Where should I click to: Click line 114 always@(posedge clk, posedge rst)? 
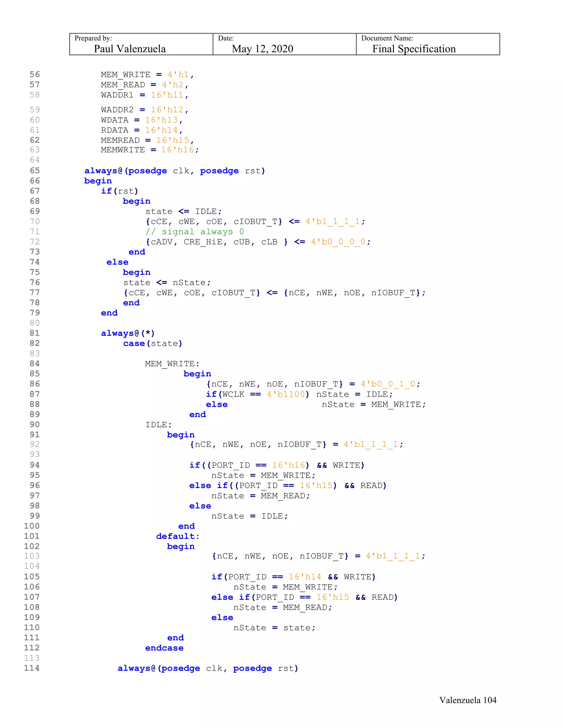point(208,668)
